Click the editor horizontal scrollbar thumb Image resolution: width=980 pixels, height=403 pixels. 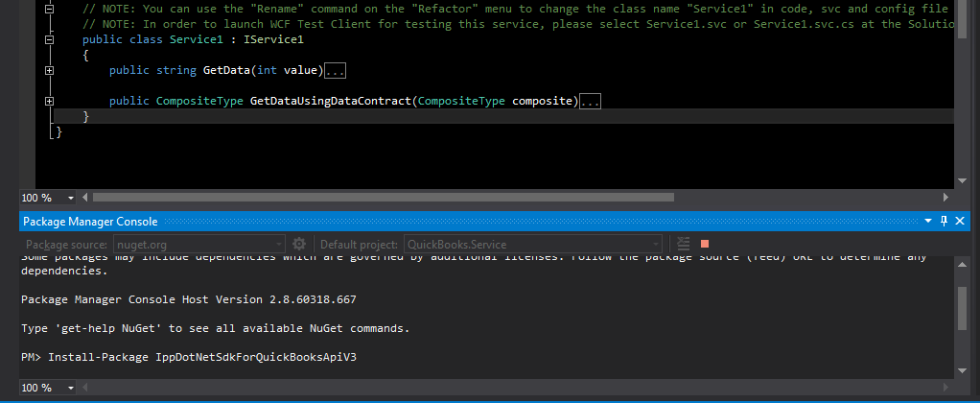coord(384,198)
